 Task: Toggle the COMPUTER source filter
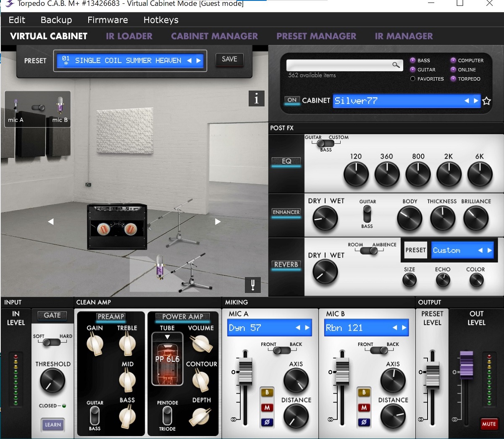[x=453, y=60]
